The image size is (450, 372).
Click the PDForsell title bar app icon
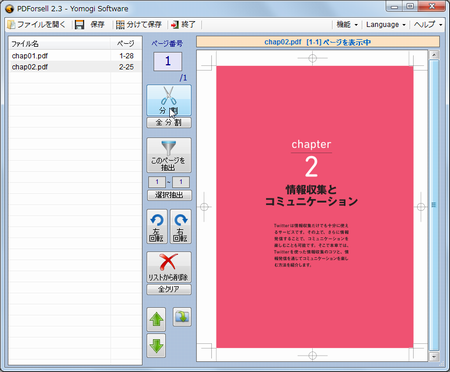pos(10,9)
